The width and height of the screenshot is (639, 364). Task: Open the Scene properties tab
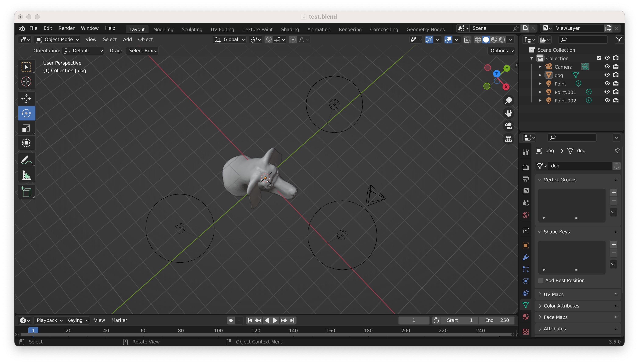pyautogui.click(x=526, y=203)
